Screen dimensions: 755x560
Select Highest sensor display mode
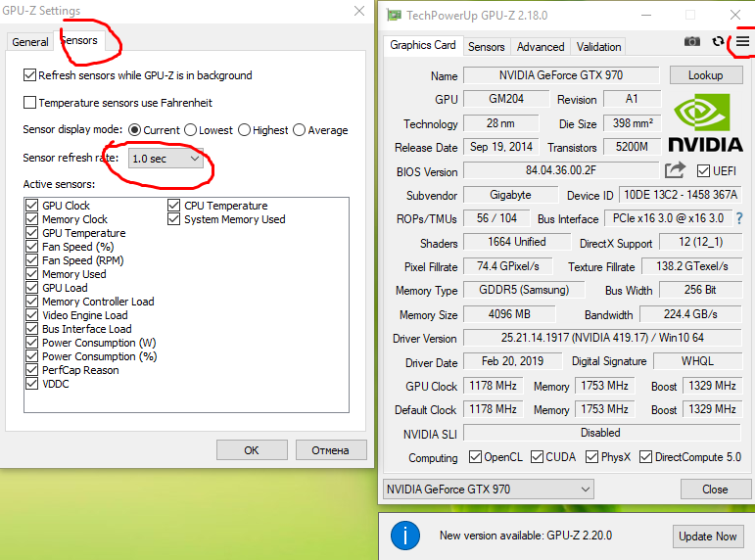[x=244, y=130]
